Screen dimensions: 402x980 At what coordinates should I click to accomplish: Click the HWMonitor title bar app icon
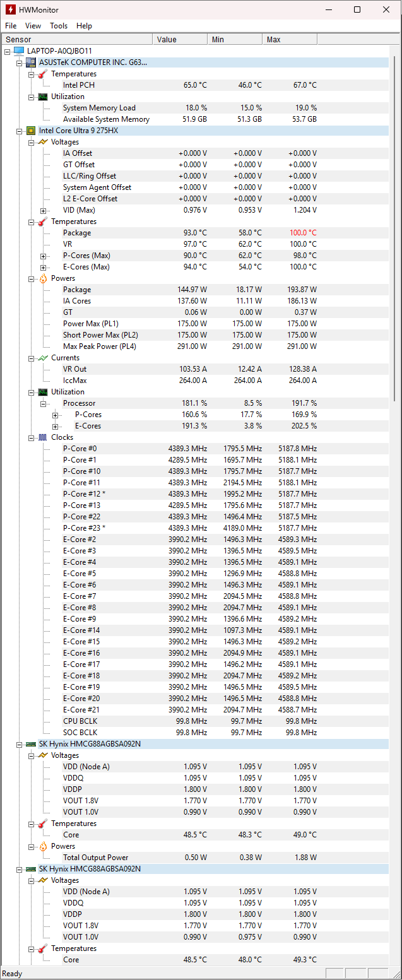tap(11, 9)
